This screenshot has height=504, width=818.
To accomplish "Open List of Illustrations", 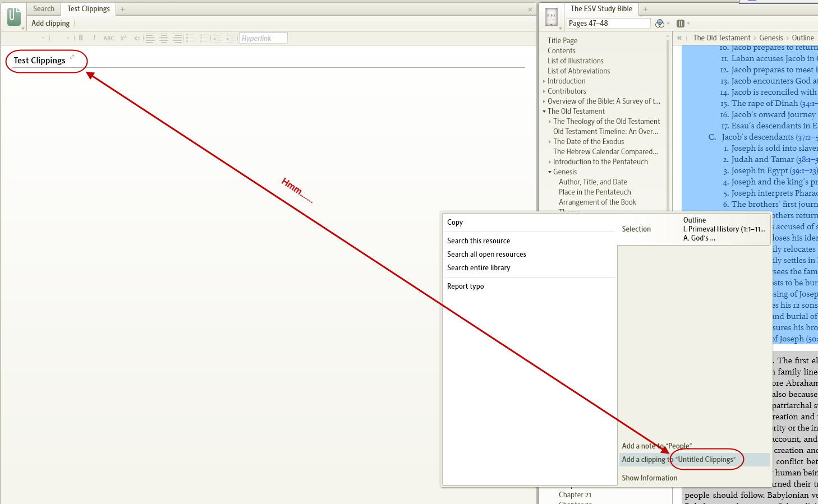I will coord(576,61).
